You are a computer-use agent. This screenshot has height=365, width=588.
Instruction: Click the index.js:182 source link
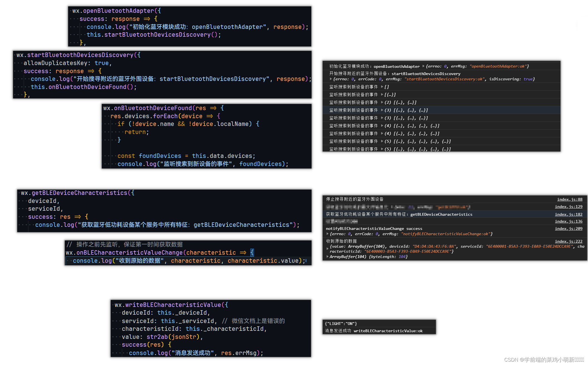569,214
